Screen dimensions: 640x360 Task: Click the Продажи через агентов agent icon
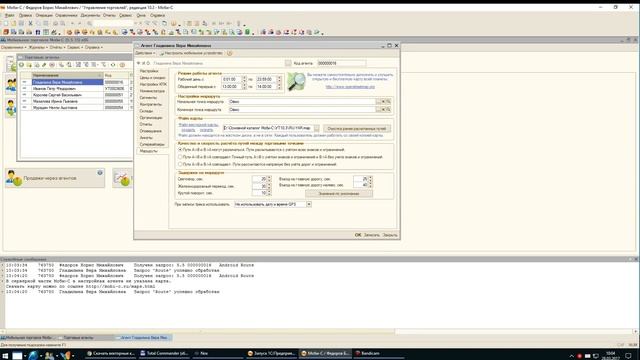(14, 178)
